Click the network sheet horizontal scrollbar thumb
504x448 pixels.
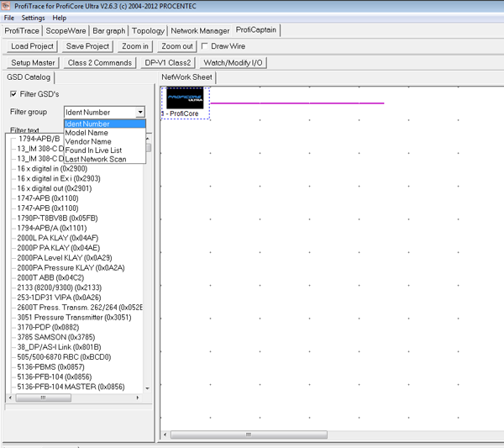pyautogui.click(x=249, y=435)
